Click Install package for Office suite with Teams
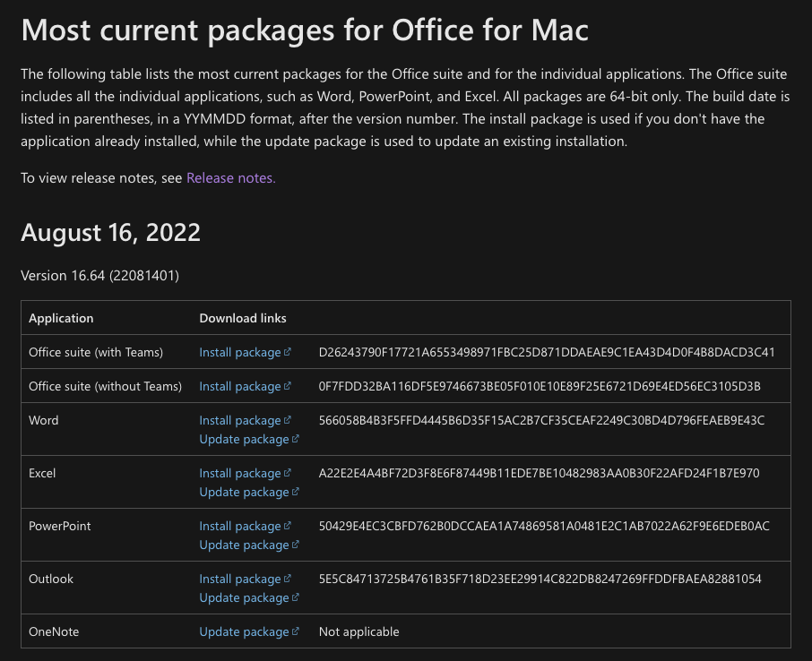The width and height of the screenshot is (812, 661). coord(245,353)
